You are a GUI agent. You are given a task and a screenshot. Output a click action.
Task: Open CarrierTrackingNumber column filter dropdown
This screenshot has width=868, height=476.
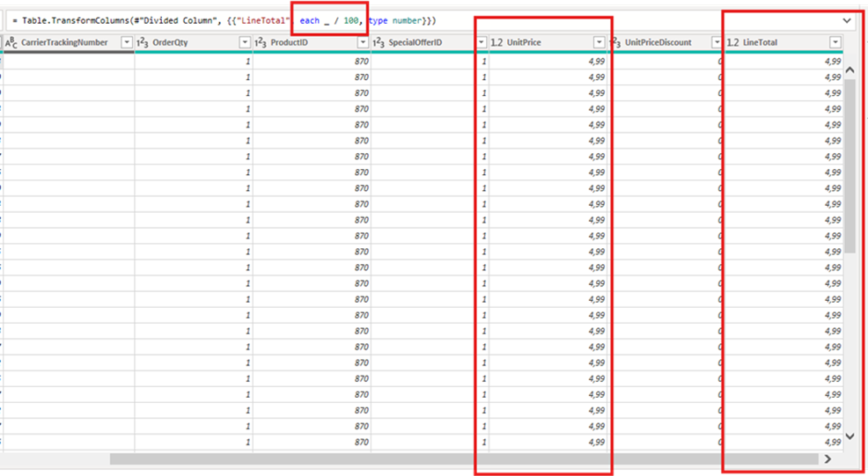coord(127,42)
